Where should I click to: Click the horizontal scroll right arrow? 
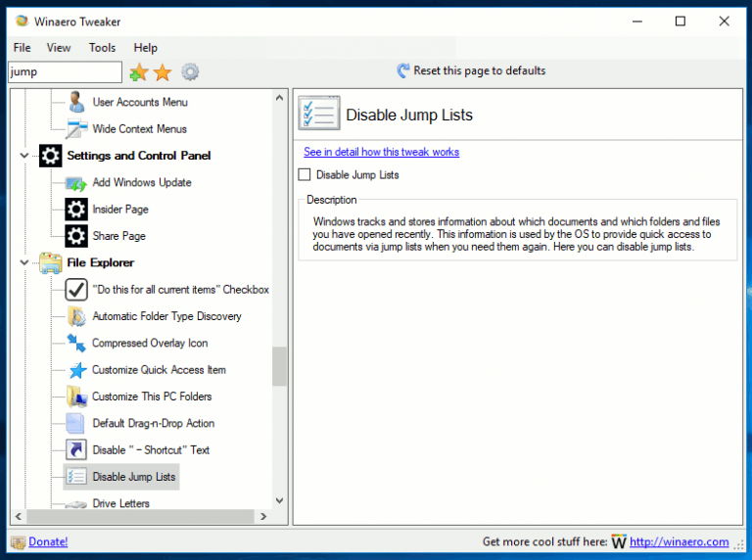[x=263, y=516]
